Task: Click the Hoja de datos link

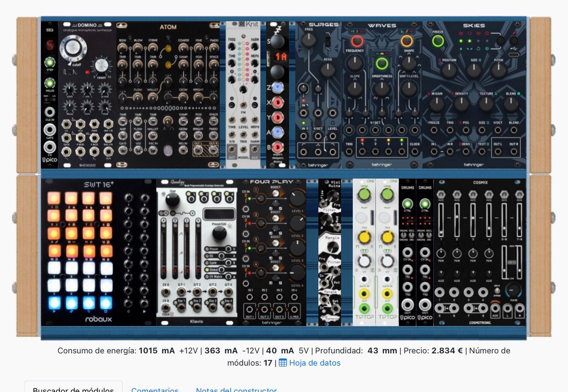Action: [x=315, y=363]
